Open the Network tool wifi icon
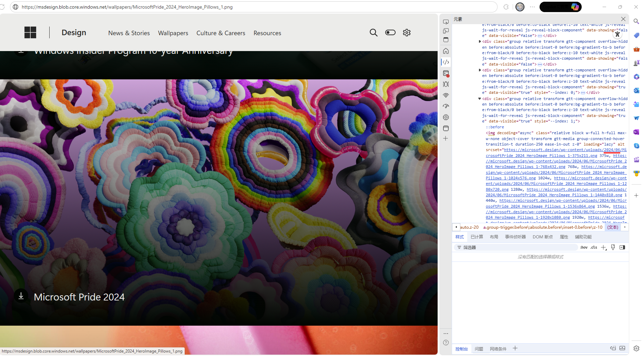Image resolution: width=644 pixels, height=356 pixels. tap(446, 95)
